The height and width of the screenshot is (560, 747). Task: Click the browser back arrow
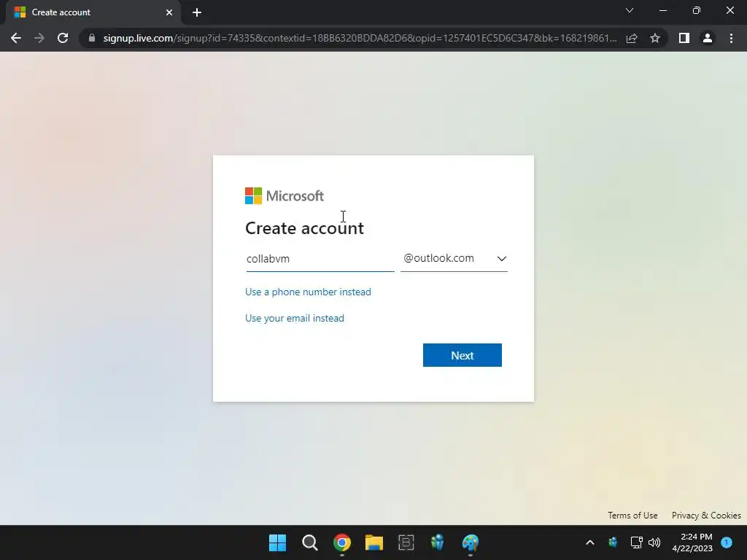tap(16, 38)
